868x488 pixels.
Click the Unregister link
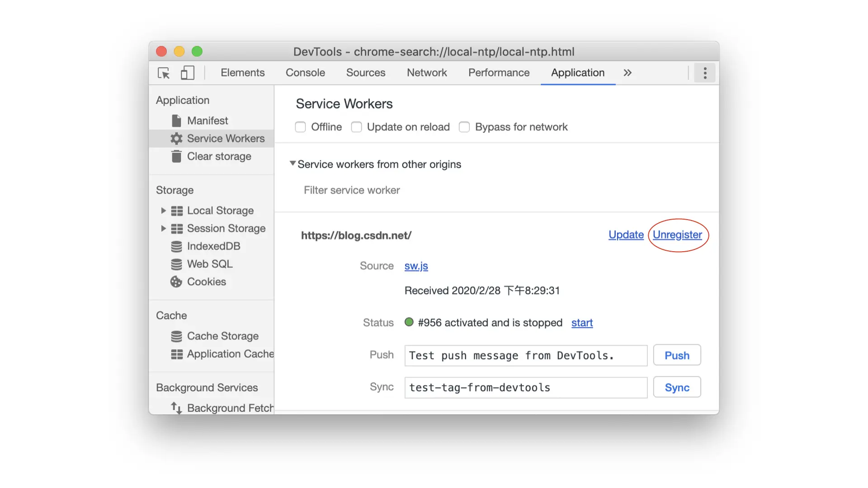[677, 235]
